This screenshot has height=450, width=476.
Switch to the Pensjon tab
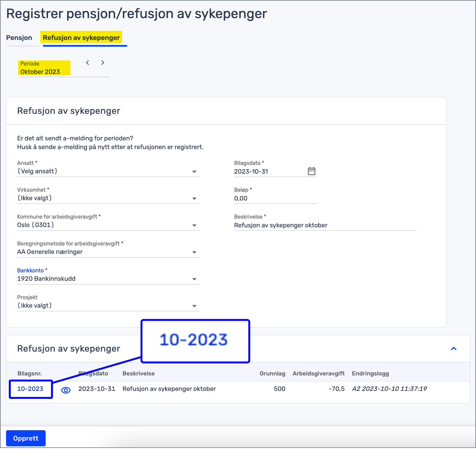pyautogui.click(x=18, y=38)
